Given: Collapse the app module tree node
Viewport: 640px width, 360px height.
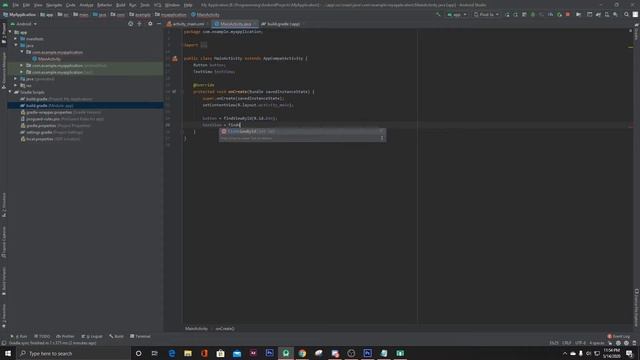Looking at the screenshot, I should click(x=10, y=32).
